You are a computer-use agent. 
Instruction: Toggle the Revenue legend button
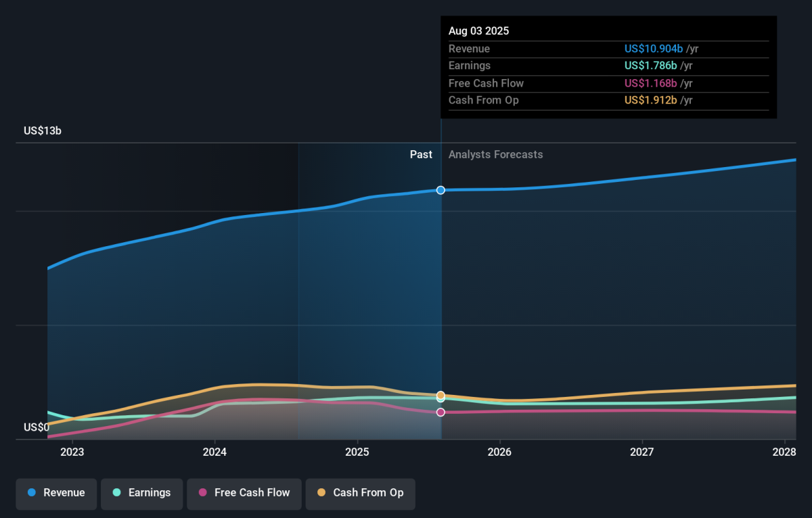coord(57,493)
